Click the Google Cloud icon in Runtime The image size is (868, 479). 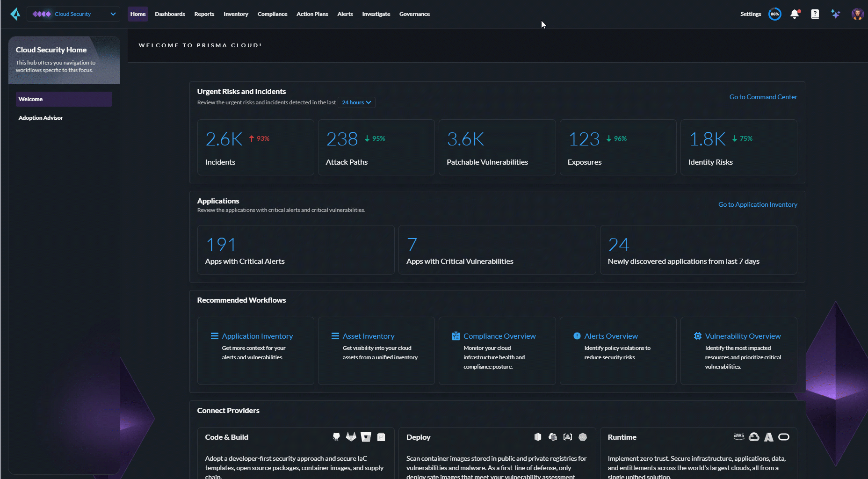pos(754,437)
